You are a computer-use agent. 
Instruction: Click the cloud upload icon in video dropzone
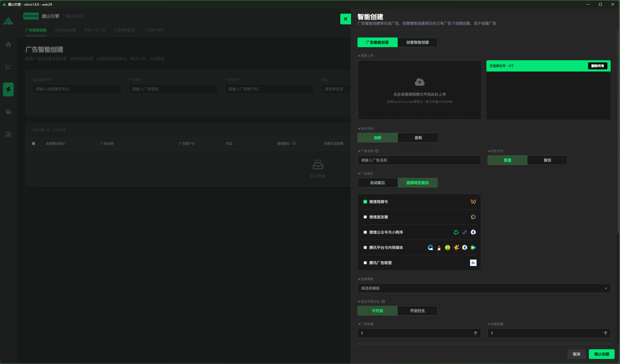pyautogui.click(x=420, y=82)
